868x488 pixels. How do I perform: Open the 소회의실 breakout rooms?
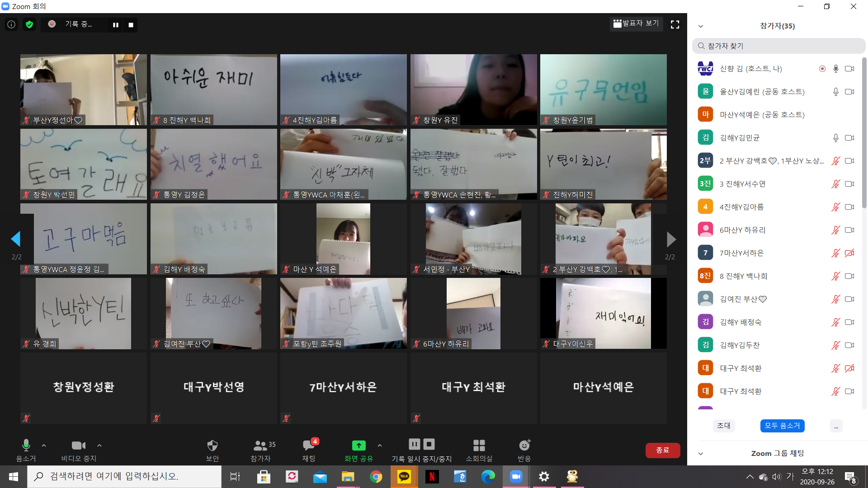click(x=479, y=446)
